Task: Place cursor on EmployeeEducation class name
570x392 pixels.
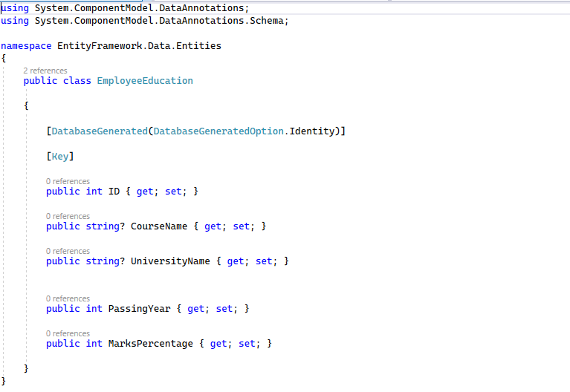Action: coord(145,81)
